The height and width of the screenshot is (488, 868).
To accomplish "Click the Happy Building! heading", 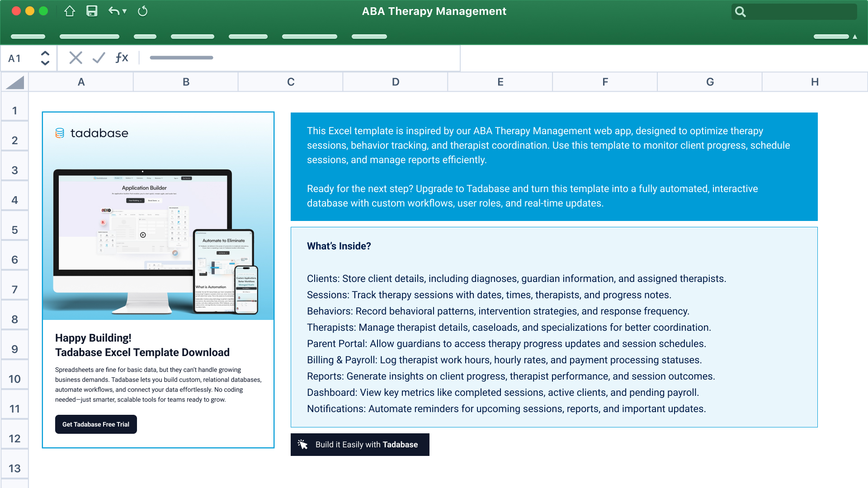I will pos(93,338).
